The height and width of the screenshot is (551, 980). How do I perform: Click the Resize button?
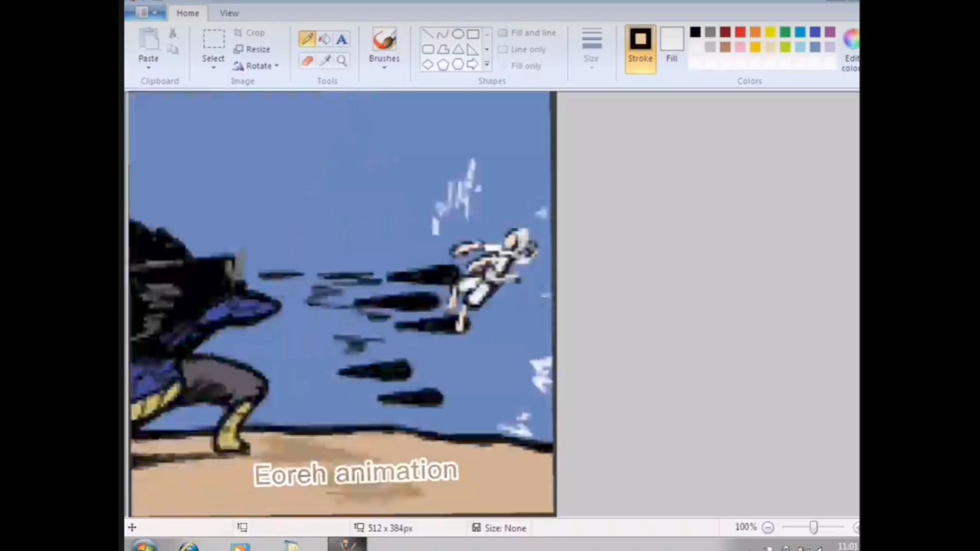pyautogui.click(x=252, y=49)
